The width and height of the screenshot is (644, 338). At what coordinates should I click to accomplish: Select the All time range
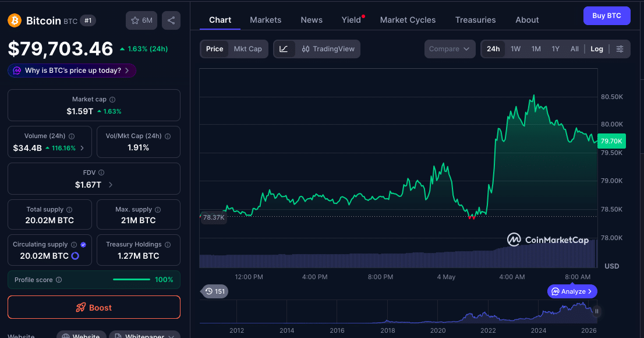coord(575,49)
